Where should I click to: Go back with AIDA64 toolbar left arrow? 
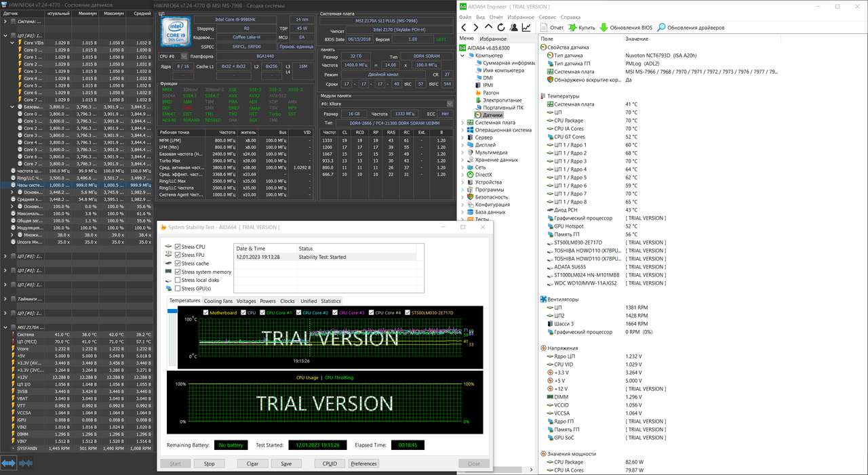pos(465,28)
